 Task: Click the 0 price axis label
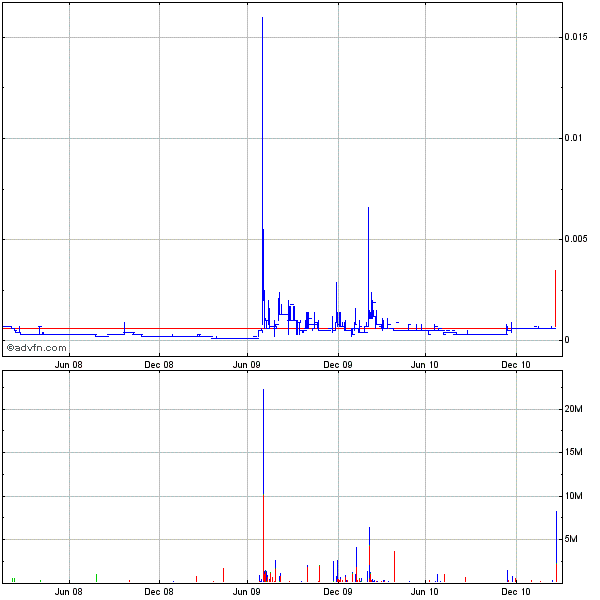click(x=567, y=340)
